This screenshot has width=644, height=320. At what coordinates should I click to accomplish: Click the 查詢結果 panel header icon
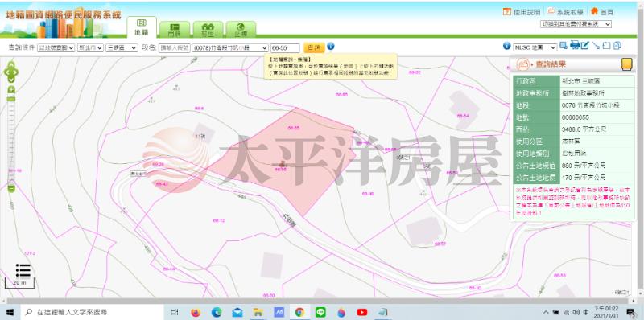click(x=522, y=64)
